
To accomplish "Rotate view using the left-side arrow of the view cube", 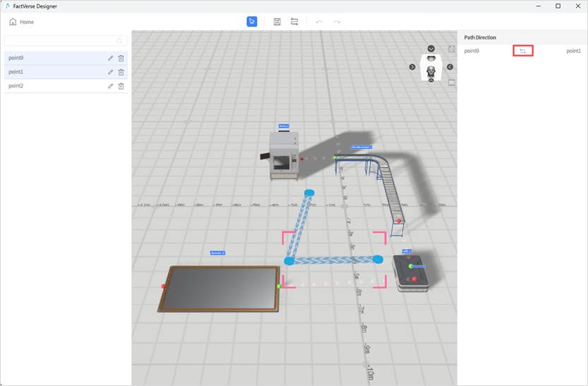I will click(x=412, y=67).
